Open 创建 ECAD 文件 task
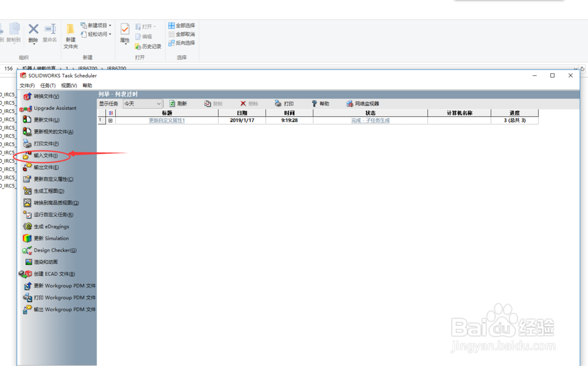Screen dimensions: 588x366 tap(47, 274)
